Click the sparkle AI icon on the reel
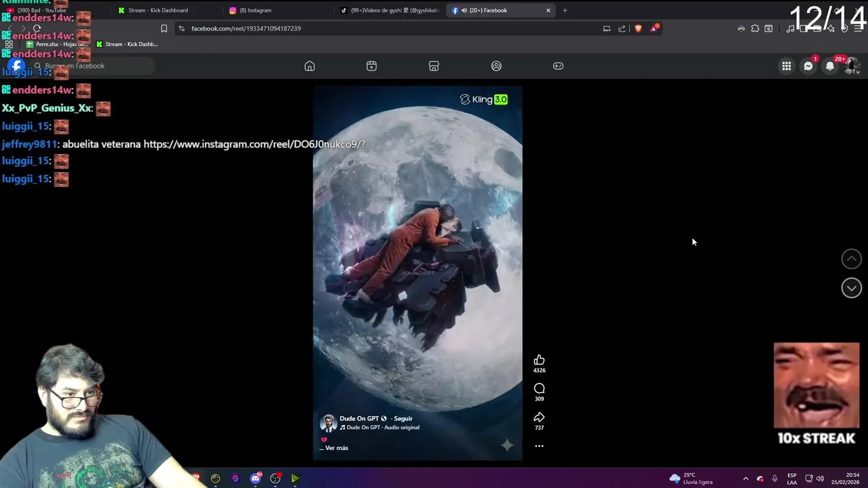Viewport: 868px width, 488px height. pyautogui.click(x=507, y=445)
